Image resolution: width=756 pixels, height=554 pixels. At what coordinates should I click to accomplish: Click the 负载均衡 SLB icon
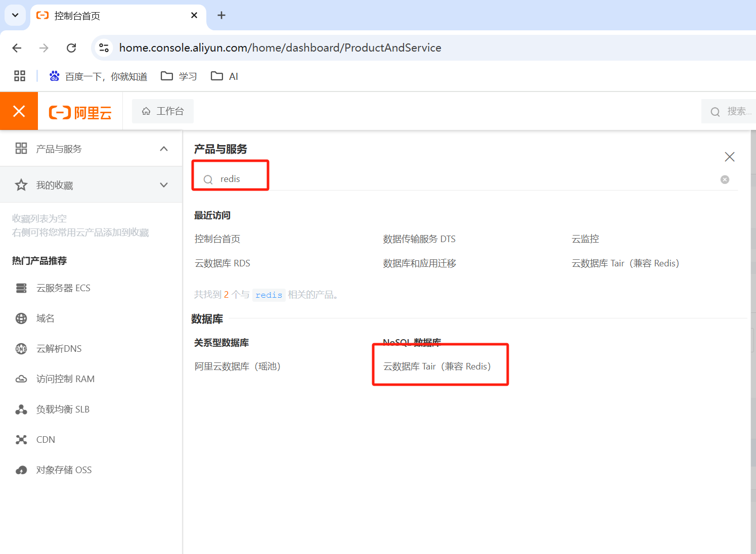pyautogui.click(x=21, y=409)
